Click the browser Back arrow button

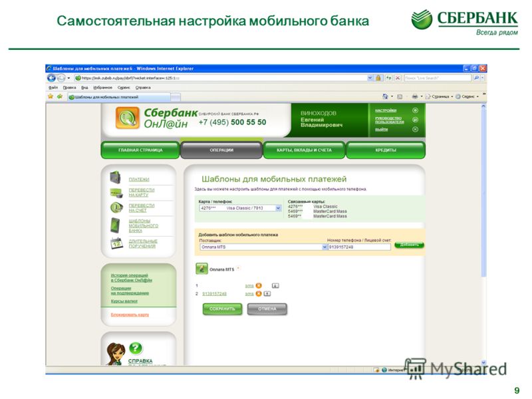[x=51, y=78]
